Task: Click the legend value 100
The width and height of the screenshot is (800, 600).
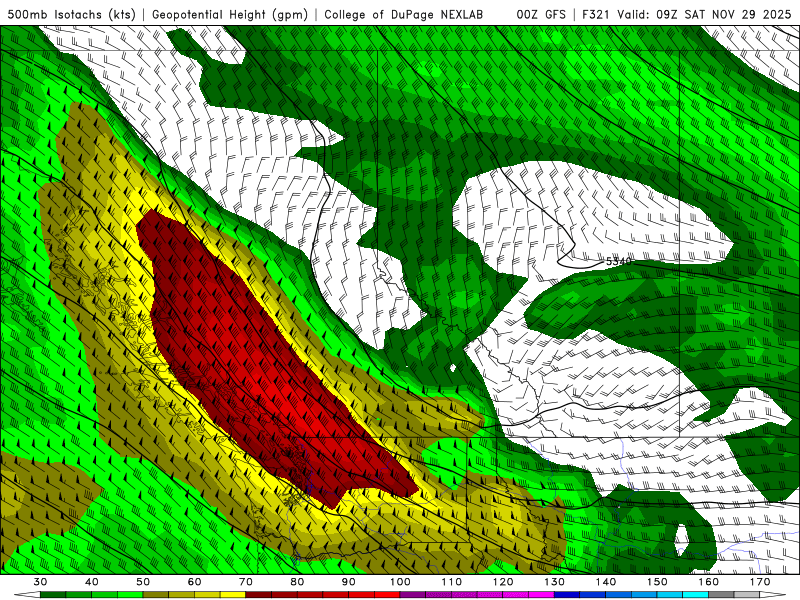Action: (400, 582)
